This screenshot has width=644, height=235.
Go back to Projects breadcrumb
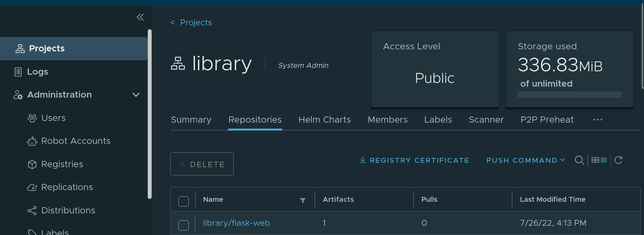[196, 23]
